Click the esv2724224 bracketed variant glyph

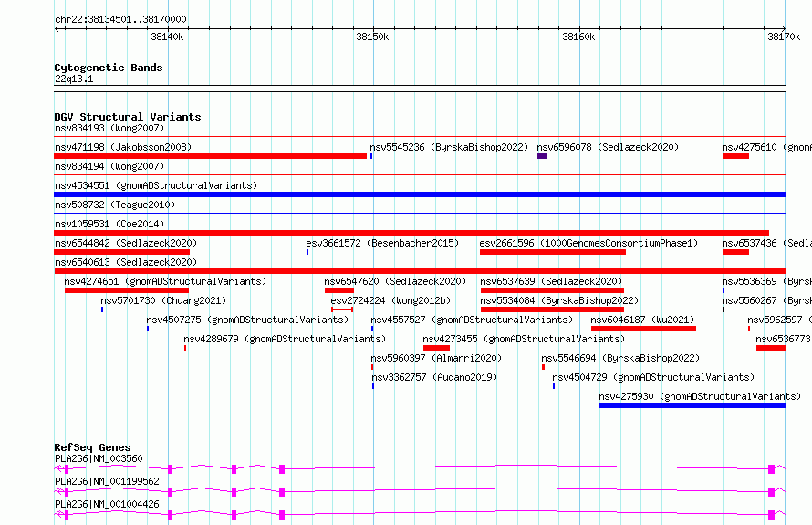342,310
